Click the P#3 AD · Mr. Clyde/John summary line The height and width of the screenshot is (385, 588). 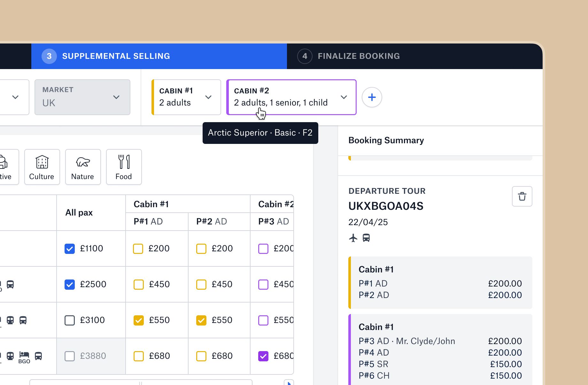(440, 341)
